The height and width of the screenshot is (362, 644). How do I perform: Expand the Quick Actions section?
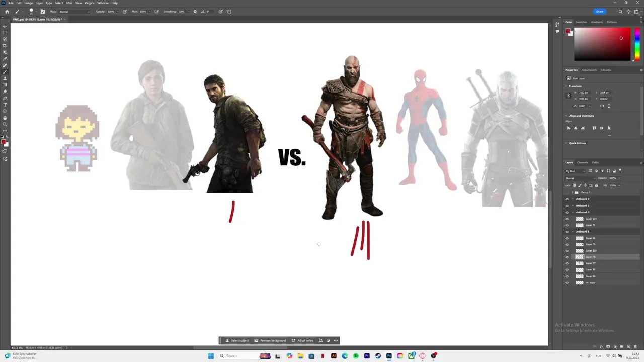(x=566, y=143)
